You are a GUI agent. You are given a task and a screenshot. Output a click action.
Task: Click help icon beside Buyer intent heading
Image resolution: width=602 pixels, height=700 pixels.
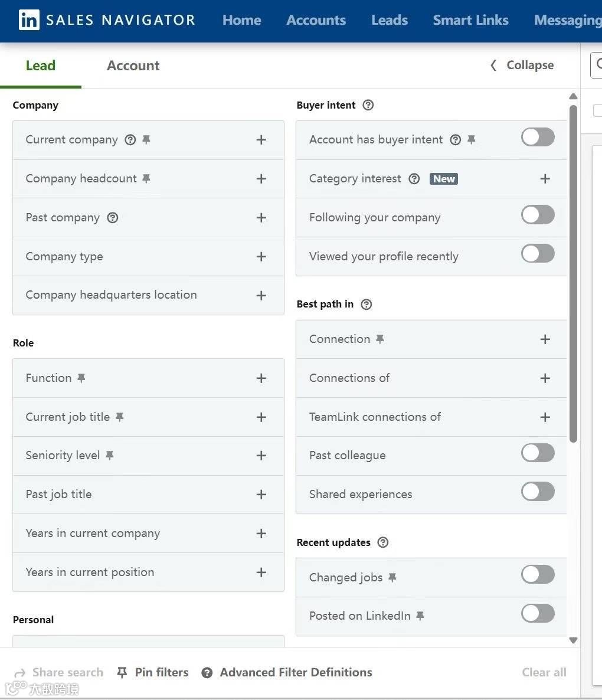(x=368, y=105)
